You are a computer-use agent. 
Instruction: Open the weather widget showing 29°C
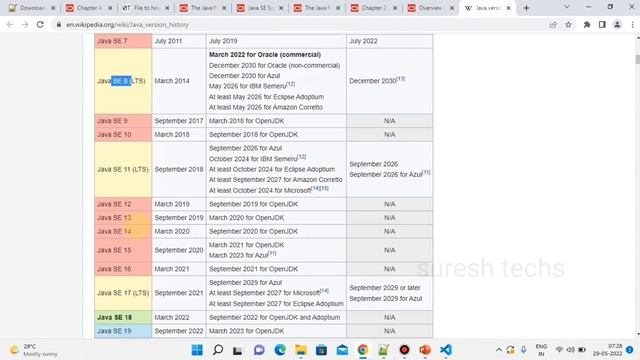[34, 350]
